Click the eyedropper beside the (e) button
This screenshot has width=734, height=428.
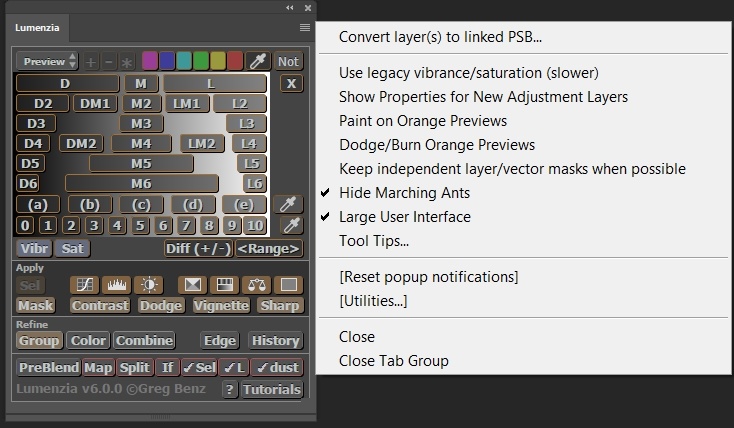click(287, 205)
